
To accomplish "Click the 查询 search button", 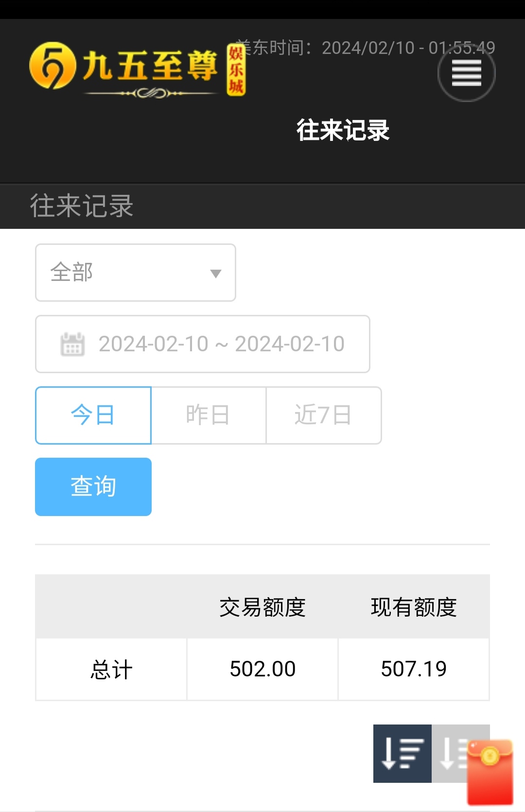I will [x=93, y=487].
